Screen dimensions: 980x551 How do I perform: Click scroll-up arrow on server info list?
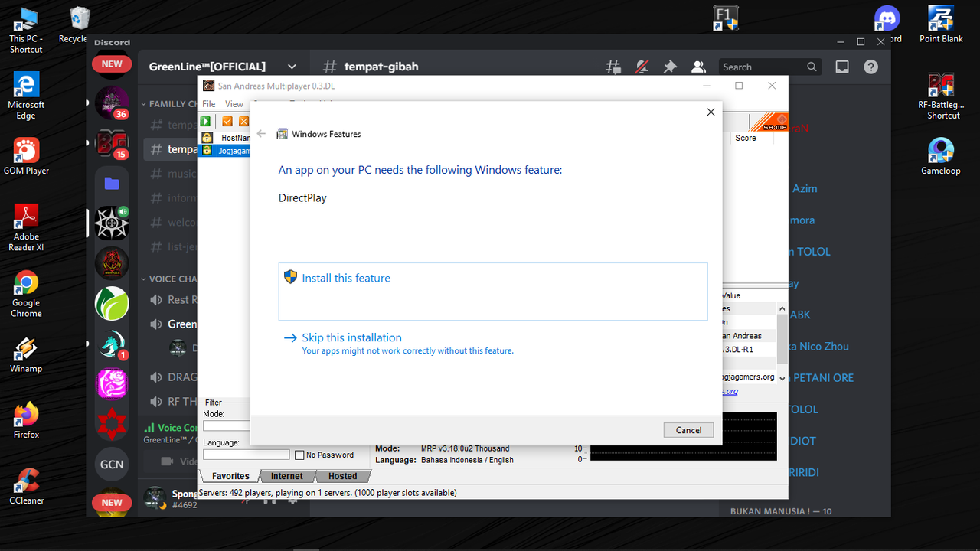click(x=782, y=309)
